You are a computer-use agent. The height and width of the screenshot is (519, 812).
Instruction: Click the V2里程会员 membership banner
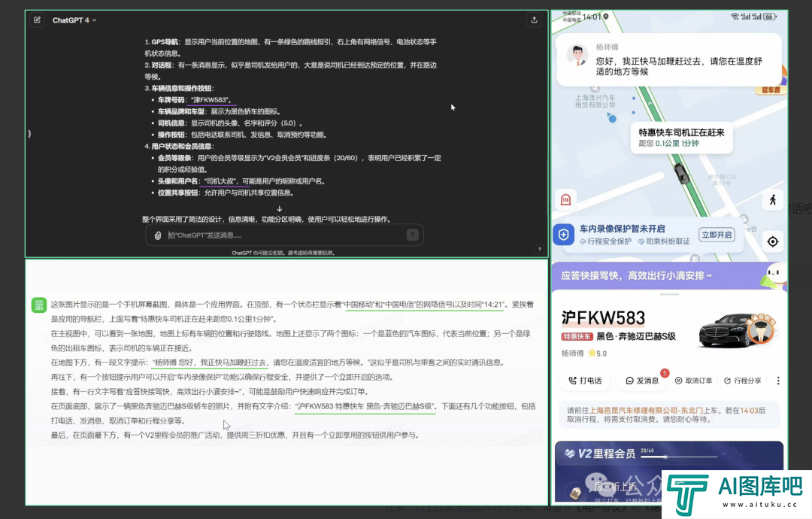click(x=669, y=470)
